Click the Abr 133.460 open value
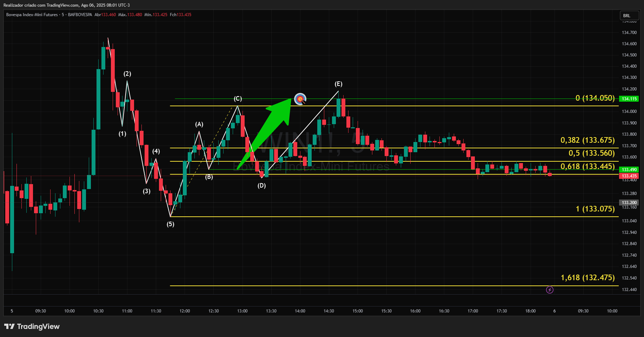The width and height of the screenshot is (644, 337). point(105,15)
